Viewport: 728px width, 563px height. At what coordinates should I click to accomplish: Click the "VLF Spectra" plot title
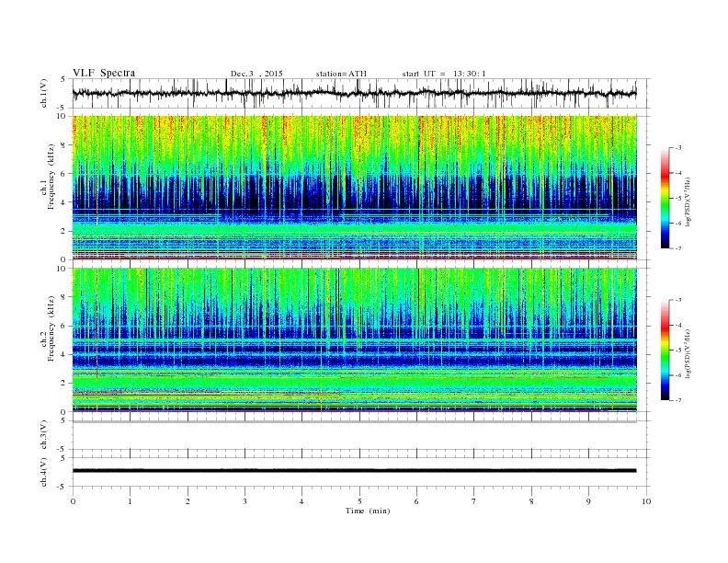pos(104,73)
